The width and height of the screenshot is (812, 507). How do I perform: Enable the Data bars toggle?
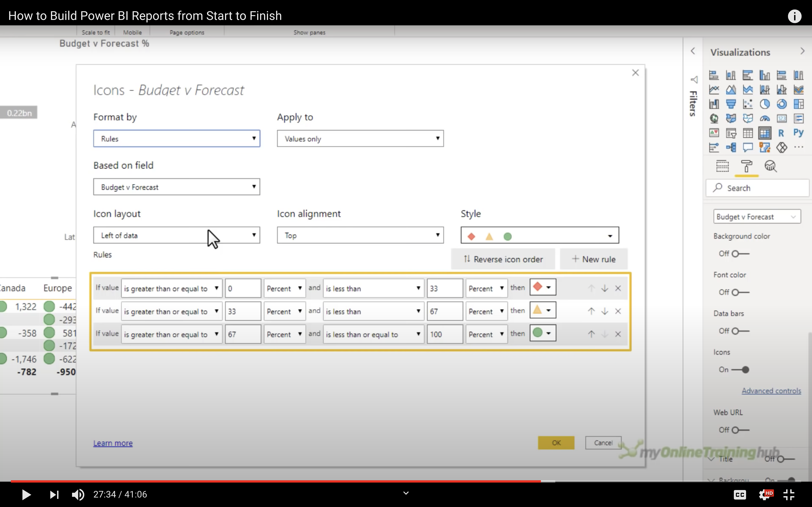tap(740, 331)
